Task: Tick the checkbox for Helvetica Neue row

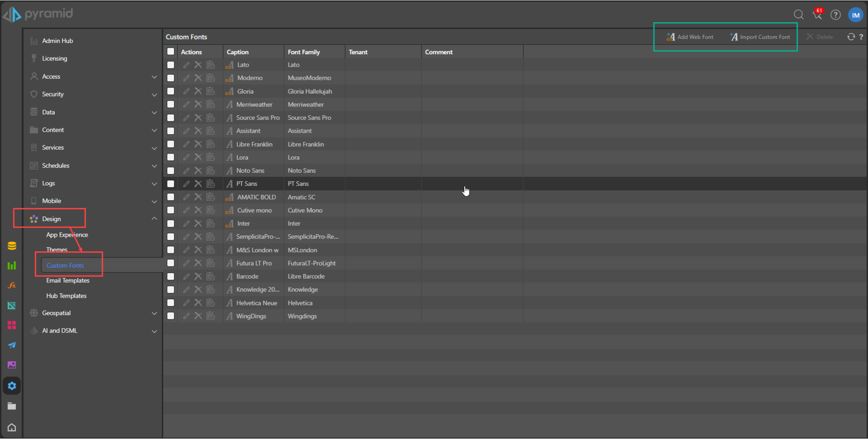Action: point(171,303)
